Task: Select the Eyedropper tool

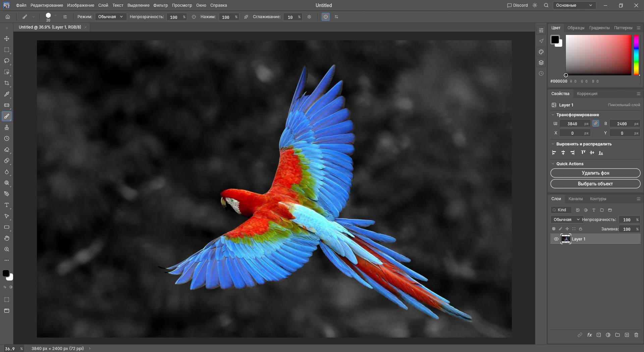Action: (7, 94)
